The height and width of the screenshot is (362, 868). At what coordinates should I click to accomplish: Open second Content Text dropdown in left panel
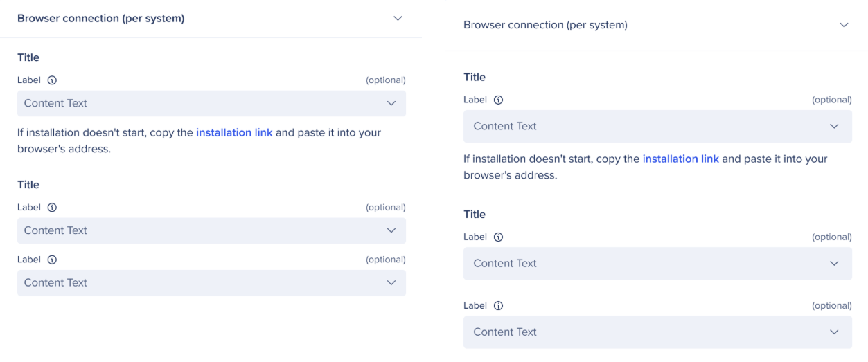coord(211,230)
